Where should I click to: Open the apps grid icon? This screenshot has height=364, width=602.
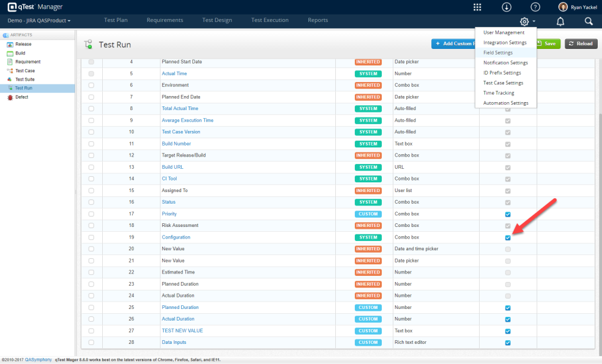[x=477, y=7]
